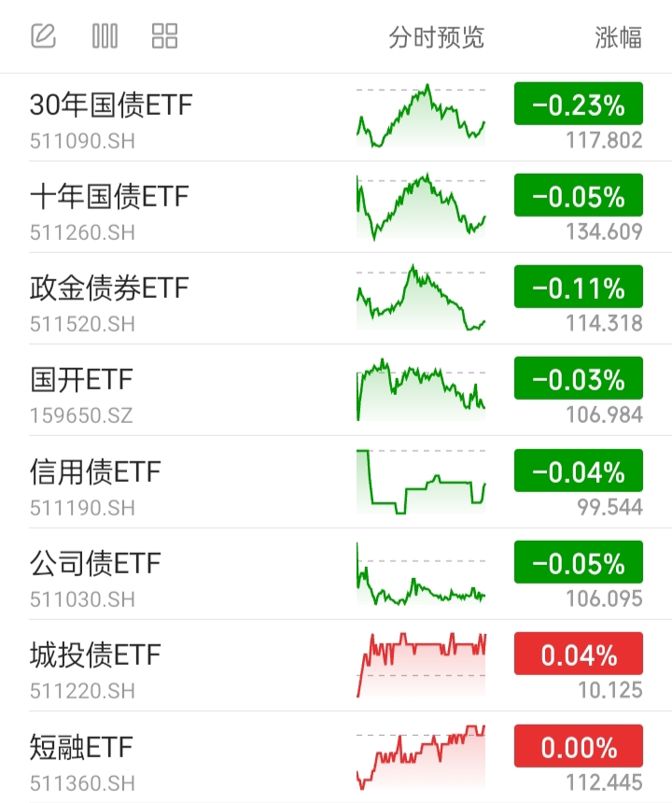Open 公司债ETF row
The height and width of the screenshot is (803, 672).
[x=95, y=563]
